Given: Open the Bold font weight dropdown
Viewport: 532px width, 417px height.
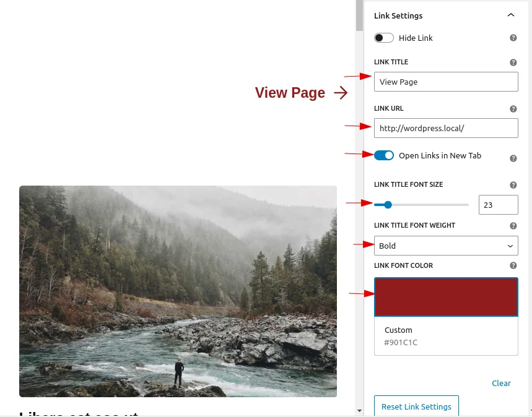Looking at the screenshot, I should coord(446,246).
